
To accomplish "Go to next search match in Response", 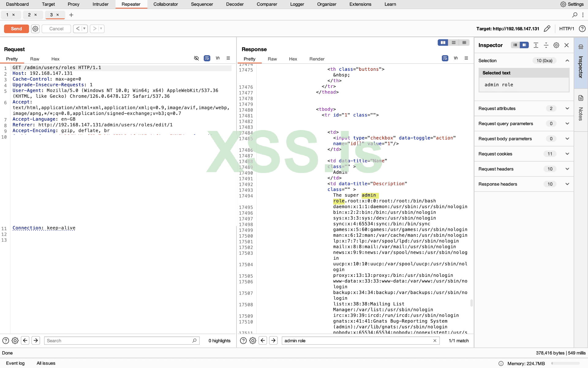I will 273,340.
